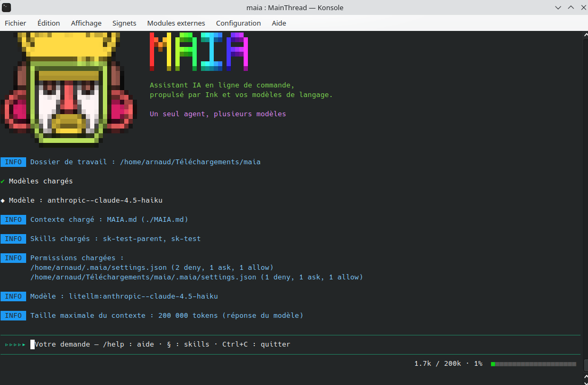This screenshot has width=588, height=385.
Task: Click the context usage progress bar
Action: [533, 364]
